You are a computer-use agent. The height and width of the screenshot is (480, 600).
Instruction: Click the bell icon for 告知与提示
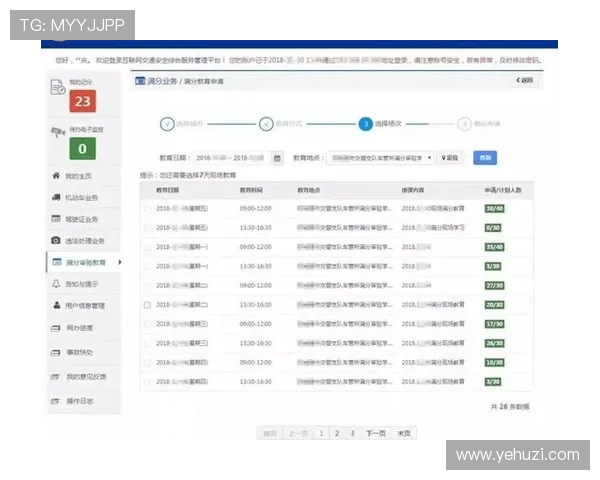coord(56,284)
